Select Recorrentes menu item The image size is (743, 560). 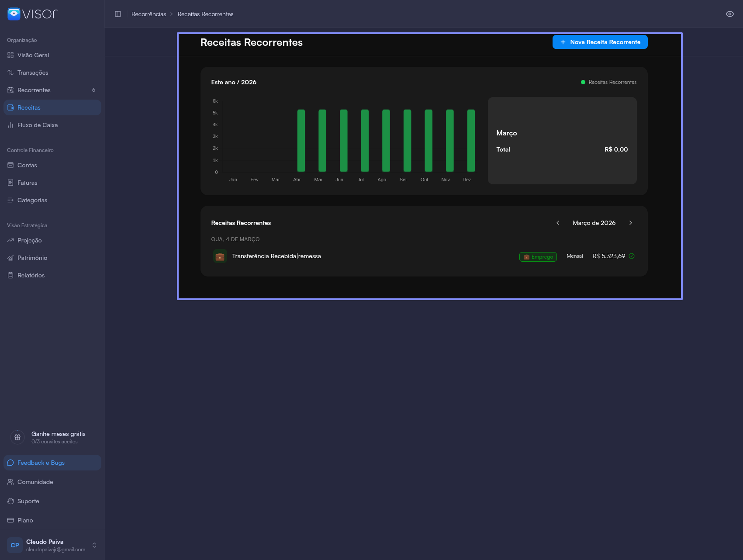34,90
